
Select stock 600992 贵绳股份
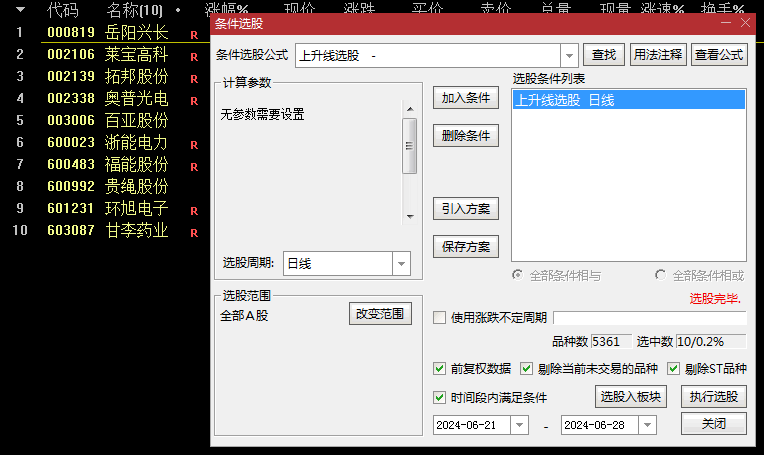pos(108,186)
